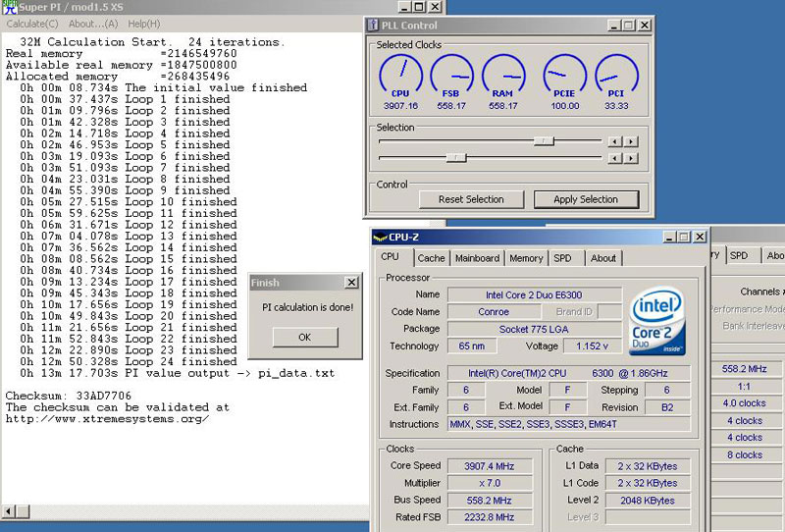785x532 pixels.
Task: Click the Instructions field listing MMX, SSE
Action: click(569, 424)
